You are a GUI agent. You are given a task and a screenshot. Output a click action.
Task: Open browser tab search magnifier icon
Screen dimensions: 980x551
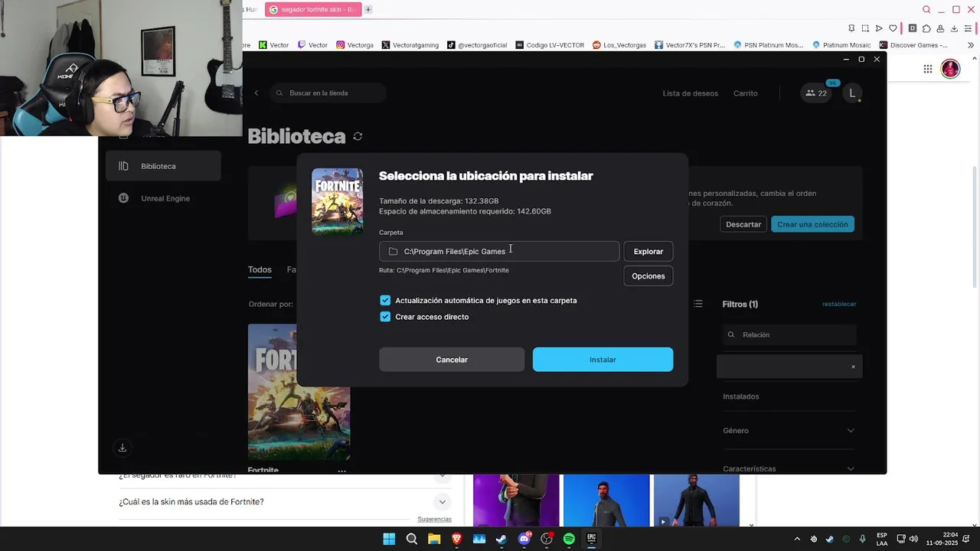(926, 9)
